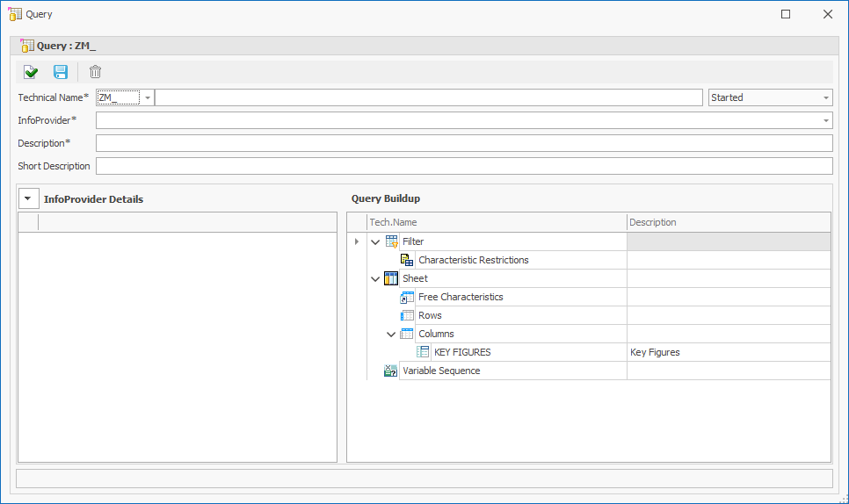Viewport: 849px width, 504px height.
Task: Click the Characteristic Restrictions icon
Action: pyautogui.click(x=407, y=260)
